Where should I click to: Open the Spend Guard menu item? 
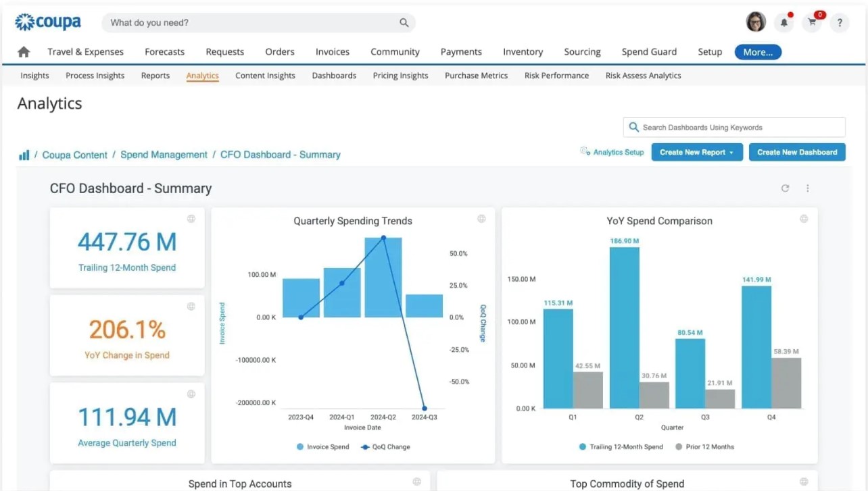point(648,51)
